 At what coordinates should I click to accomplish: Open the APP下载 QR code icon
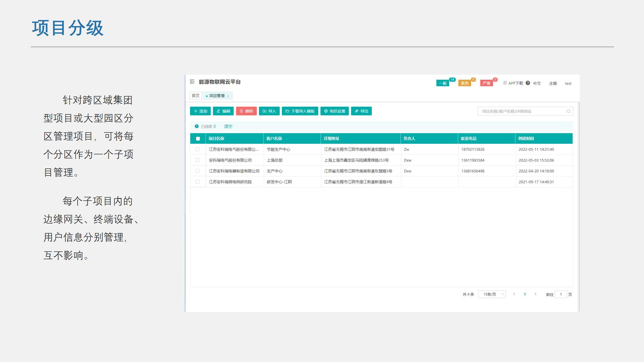[x=505, y=83]
